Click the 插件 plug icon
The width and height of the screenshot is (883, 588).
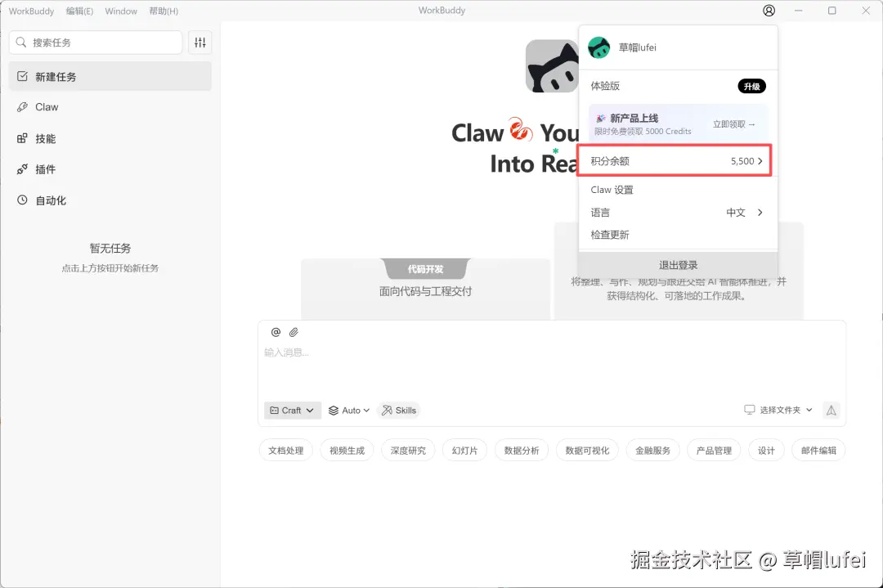point(23,169)
